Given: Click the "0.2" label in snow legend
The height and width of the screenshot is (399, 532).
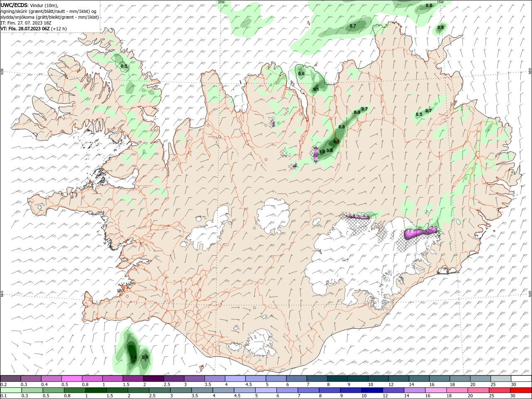Looking at the screenshot, I should 4,384.
